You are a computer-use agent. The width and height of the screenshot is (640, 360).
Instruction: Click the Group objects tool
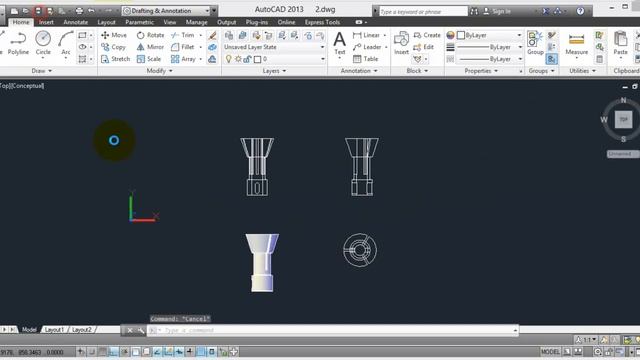[x=535, y=43]
